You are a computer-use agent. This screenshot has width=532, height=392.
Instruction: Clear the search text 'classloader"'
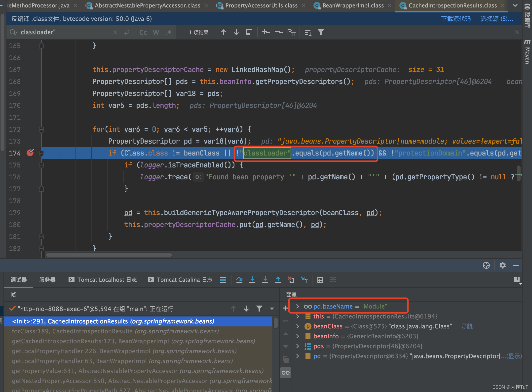115,32
